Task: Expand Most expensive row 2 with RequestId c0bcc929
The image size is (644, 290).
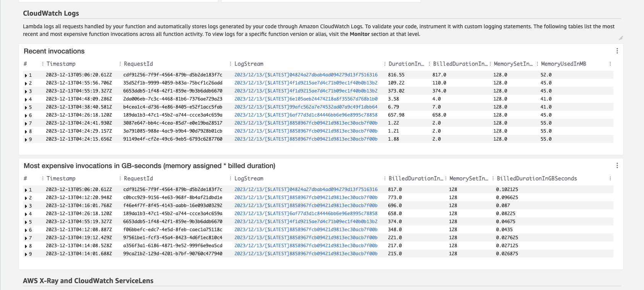Action: tap(26, 198)
